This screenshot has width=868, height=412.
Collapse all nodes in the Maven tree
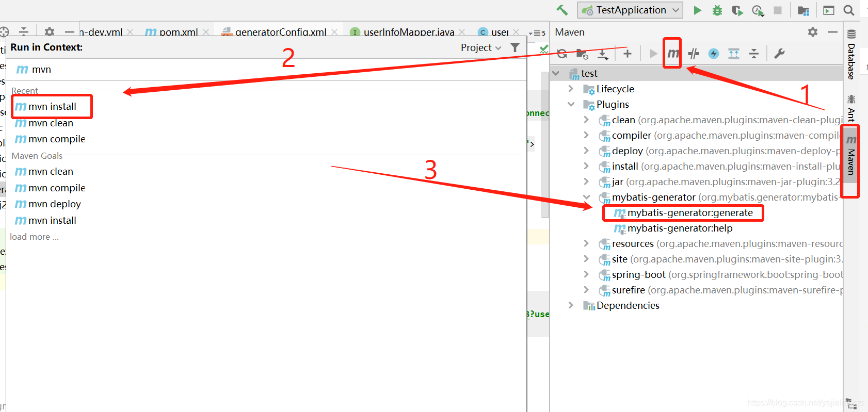pos(754,54)
